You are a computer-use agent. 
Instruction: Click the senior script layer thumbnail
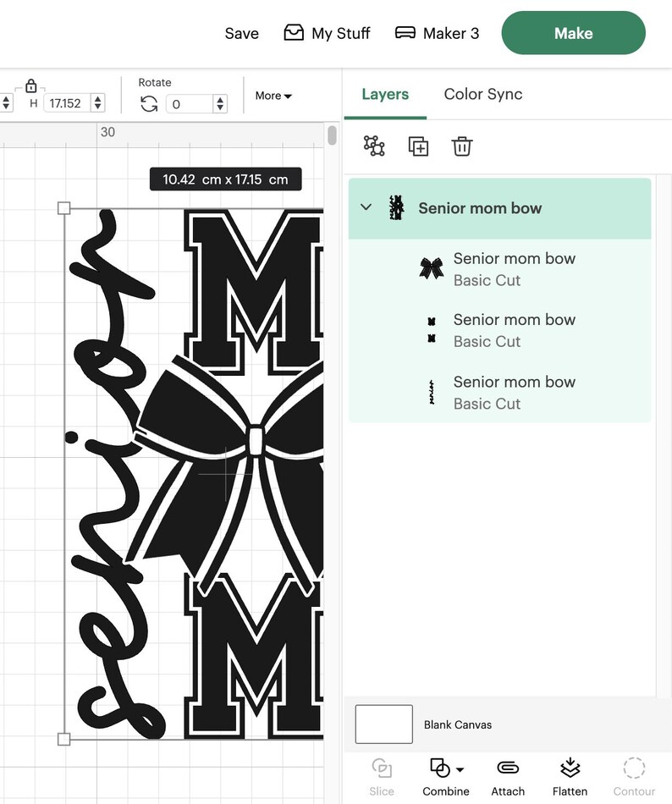coord(432,392)
